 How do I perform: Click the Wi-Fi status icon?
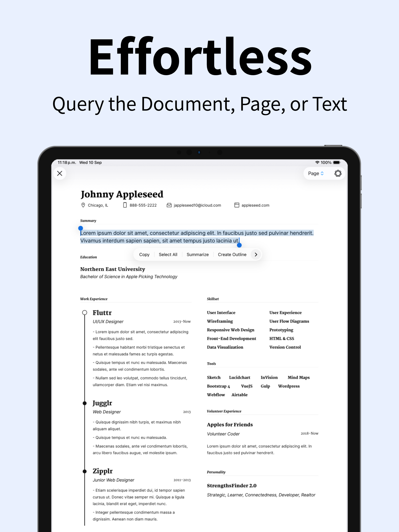click(x=317, y=163)
